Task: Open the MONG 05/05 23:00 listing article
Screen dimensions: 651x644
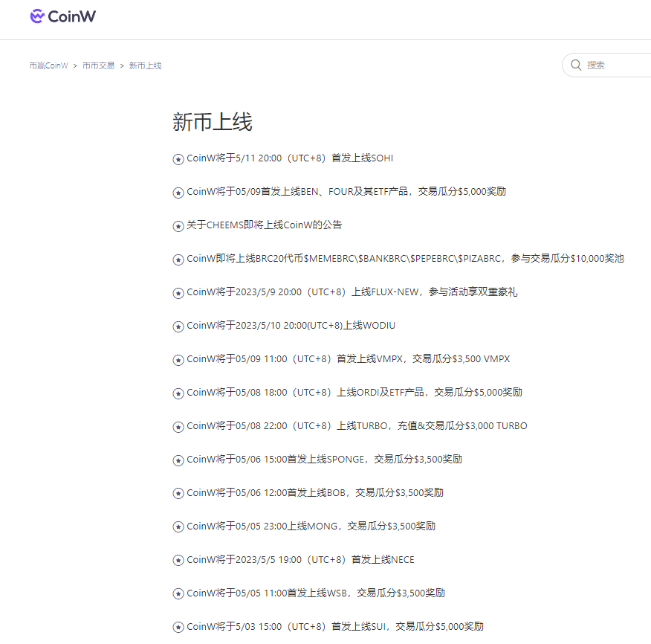Action: click(x=311, y=526)
